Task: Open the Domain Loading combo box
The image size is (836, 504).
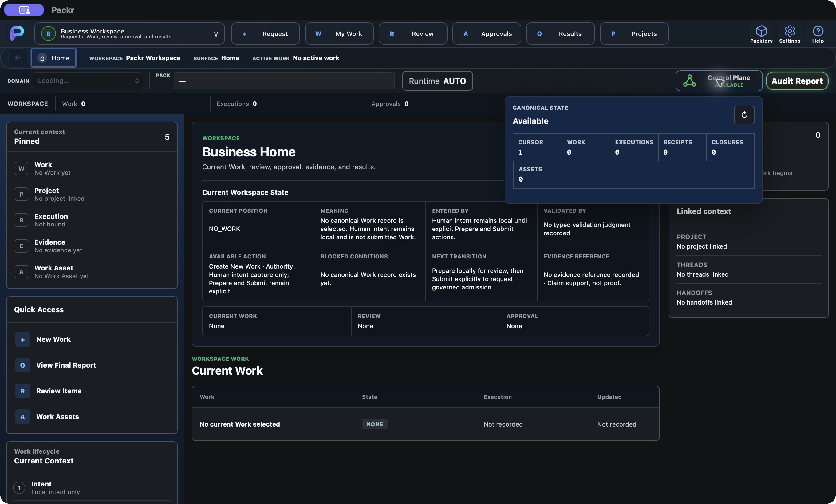Action: [88, 81]
